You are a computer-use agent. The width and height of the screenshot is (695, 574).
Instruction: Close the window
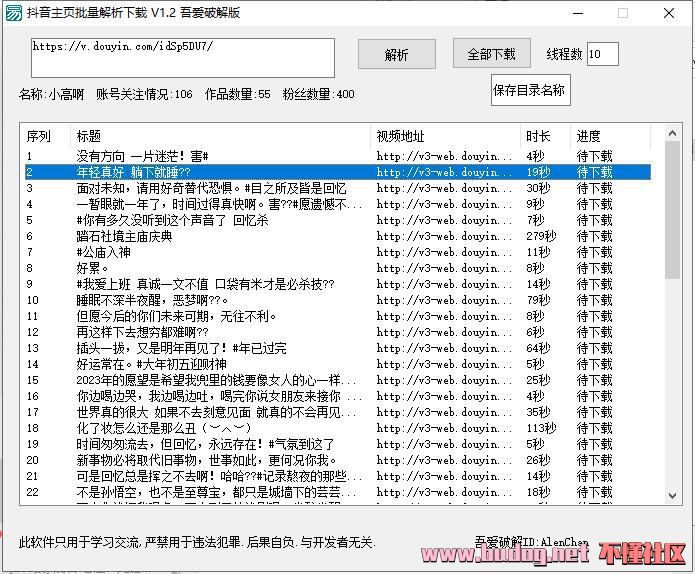(669, 13)
